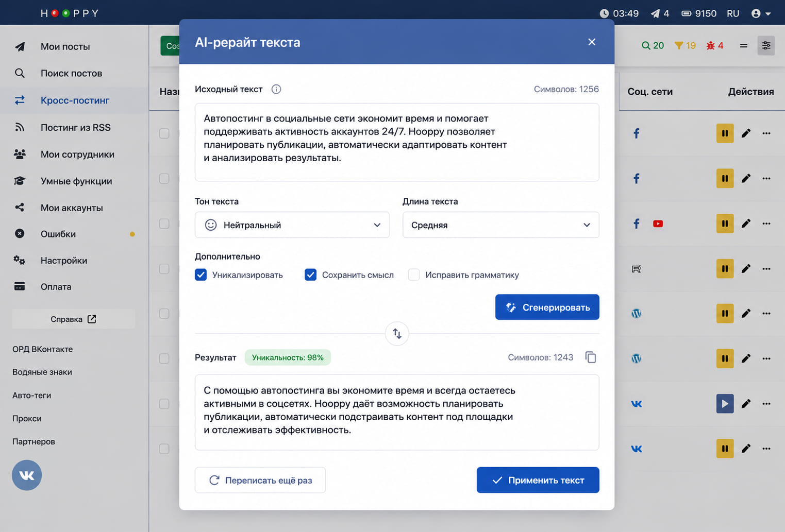This screenshot has height=532, width=785.
Task: Click the balance indicator showing 9150
Action: (x=699, y=13)
